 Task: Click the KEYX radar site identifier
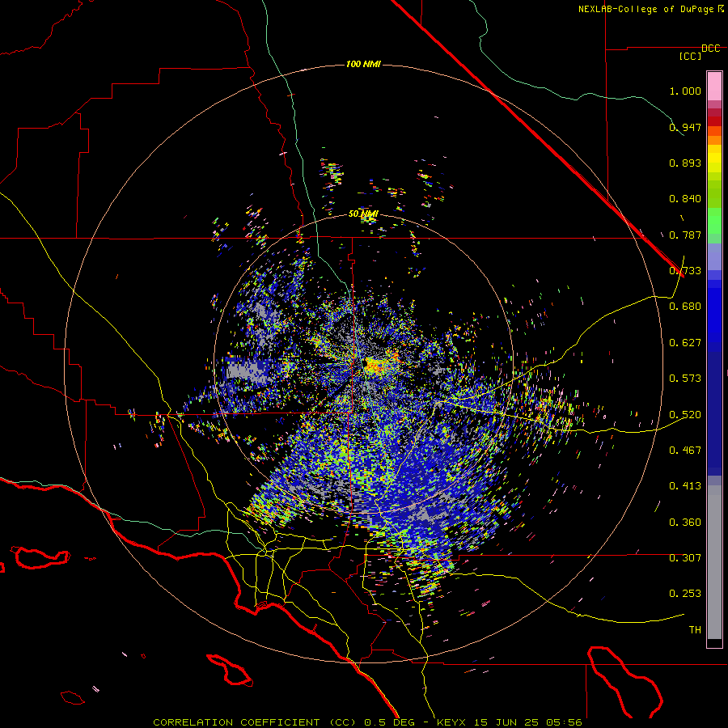(453, 722)
